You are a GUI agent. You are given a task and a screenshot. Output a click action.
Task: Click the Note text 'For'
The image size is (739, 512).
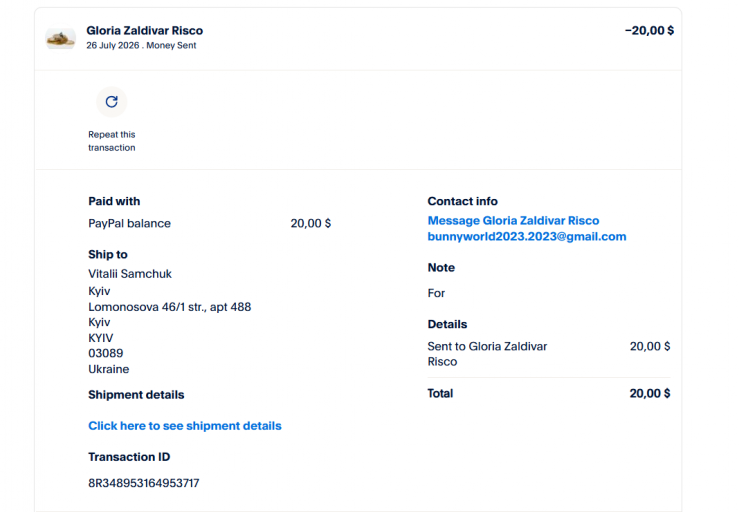coord(436,293)
